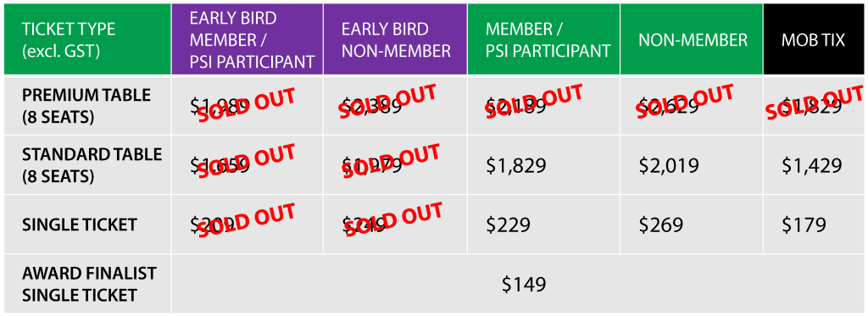This screenshot has width=868, height=316.
Task: Click the Single Ticket row label
Action: click(87, 225)
